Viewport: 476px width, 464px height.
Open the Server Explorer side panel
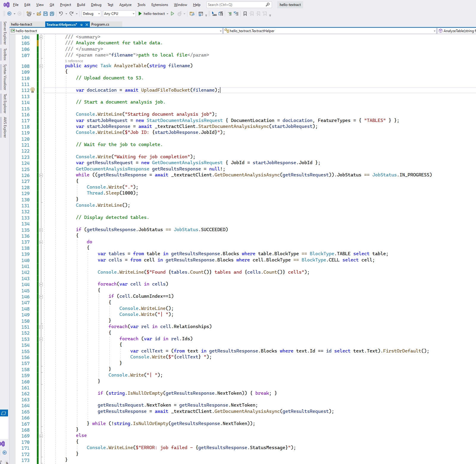5,33
